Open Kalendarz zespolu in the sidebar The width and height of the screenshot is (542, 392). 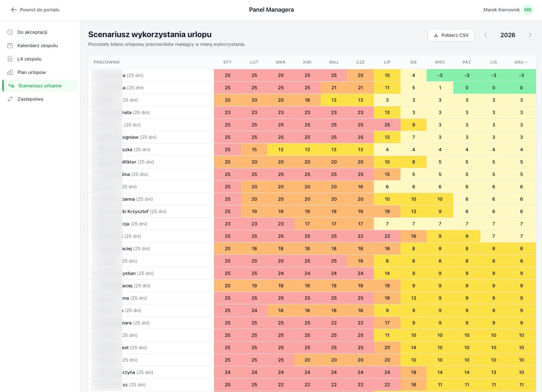(x=37, y=45)
